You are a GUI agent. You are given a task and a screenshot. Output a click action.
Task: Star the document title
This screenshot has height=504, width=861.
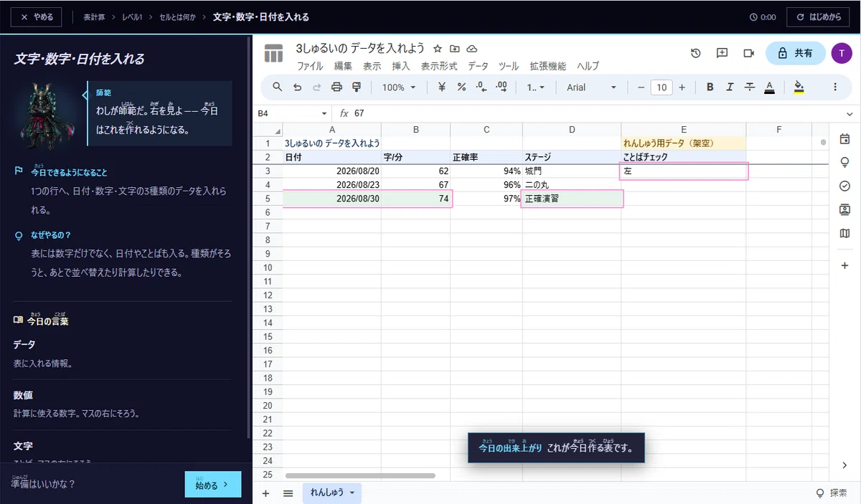438,49
